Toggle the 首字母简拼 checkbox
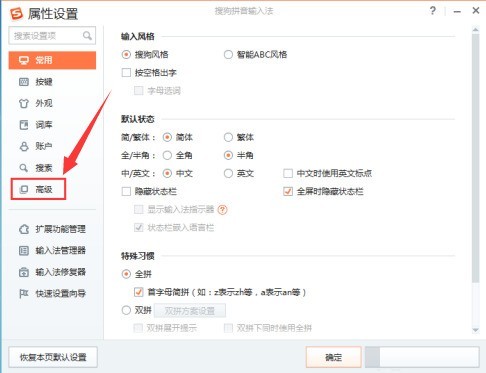This screenshot has height=373, width=486. coord(139,292)
